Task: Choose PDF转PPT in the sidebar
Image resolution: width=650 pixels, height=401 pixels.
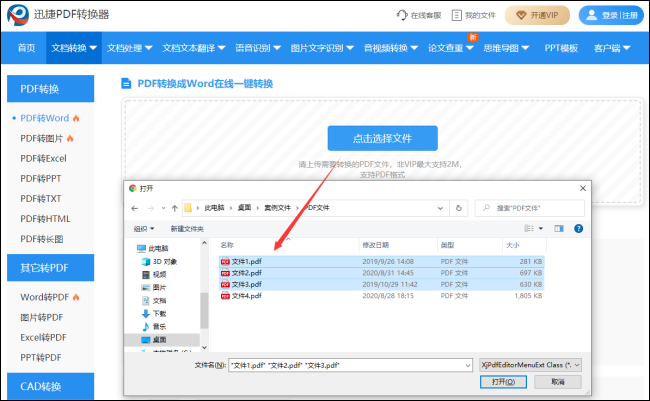Action: pyautogui.click(x=41, y=179)
